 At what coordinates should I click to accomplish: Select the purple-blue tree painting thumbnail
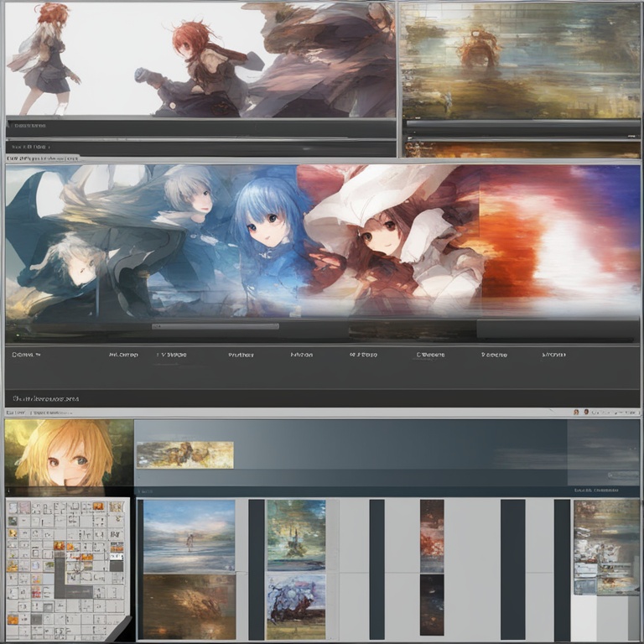(296, 606)
